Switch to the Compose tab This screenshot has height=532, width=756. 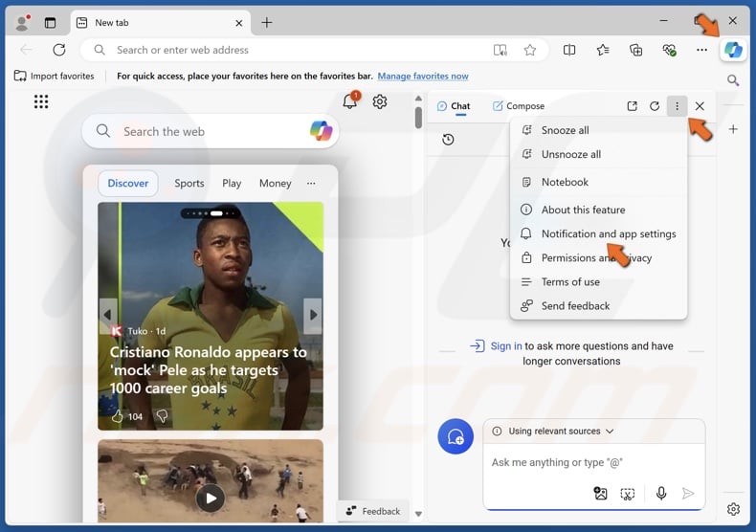(518, 106)
